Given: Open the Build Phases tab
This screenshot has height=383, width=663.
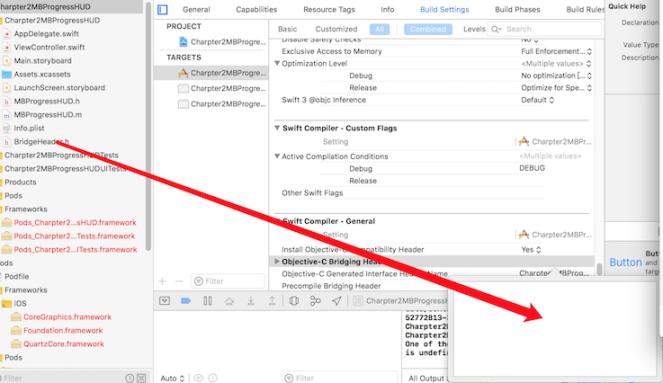Looking at the screenshot, I should [517, 9].
